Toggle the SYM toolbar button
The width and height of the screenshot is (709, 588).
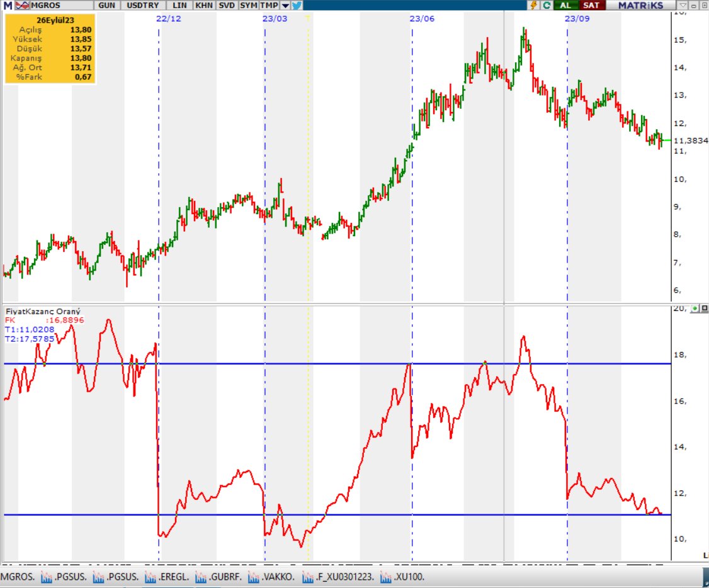coord(248,6)
